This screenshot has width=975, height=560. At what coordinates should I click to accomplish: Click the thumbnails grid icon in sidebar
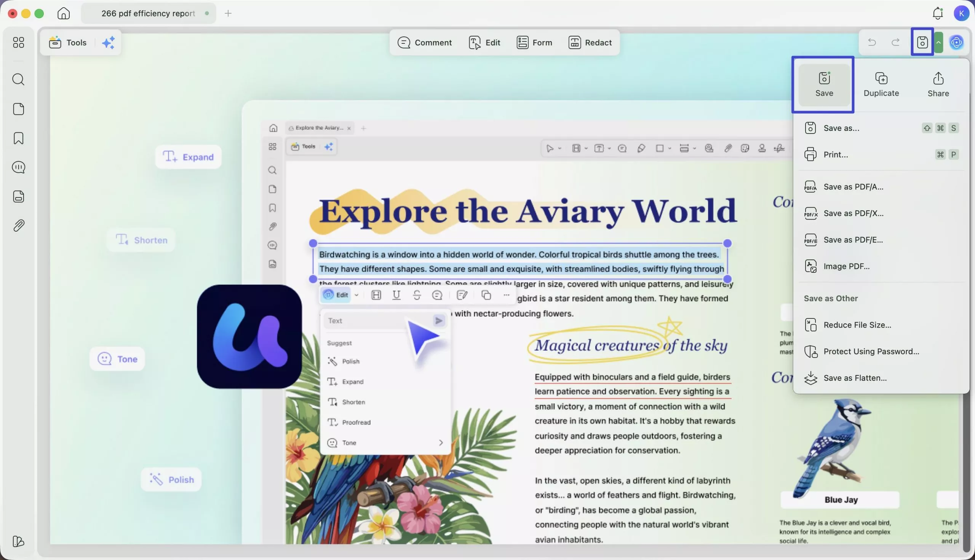click(18, 42)
